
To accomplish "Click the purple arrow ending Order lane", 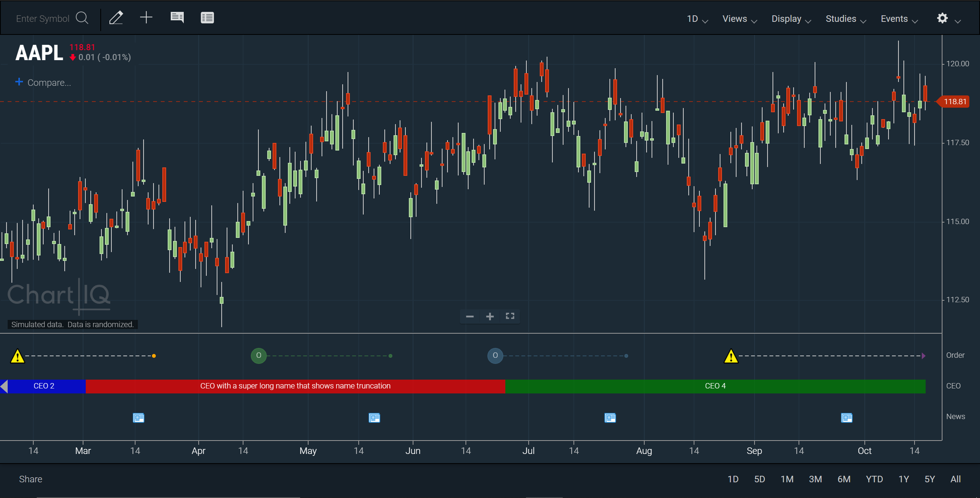I will point(923,356).
